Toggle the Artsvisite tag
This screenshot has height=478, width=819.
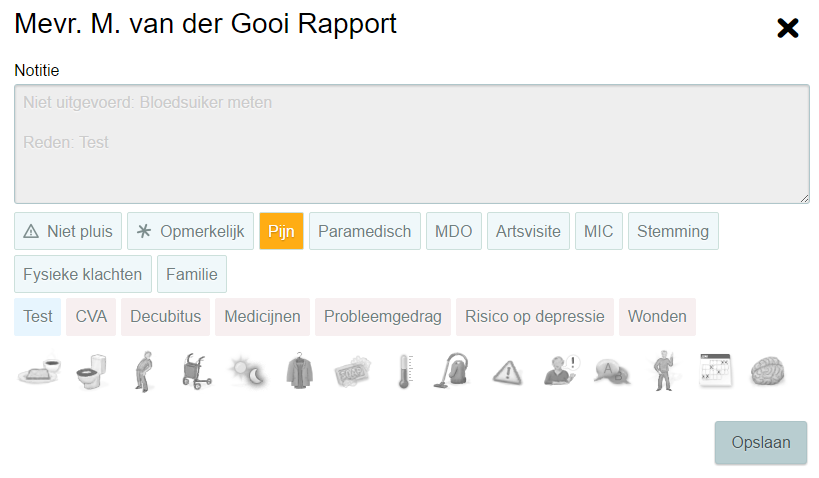point(529,231)
